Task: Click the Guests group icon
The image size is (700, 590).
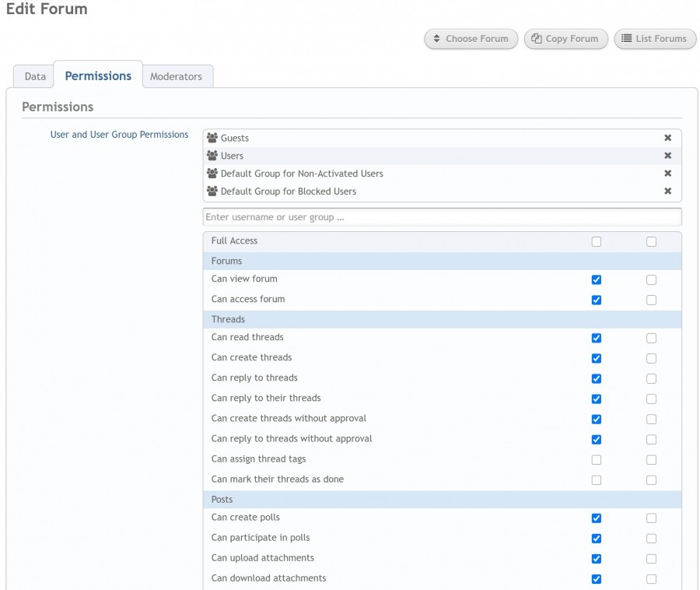Action: click(212, 138)
